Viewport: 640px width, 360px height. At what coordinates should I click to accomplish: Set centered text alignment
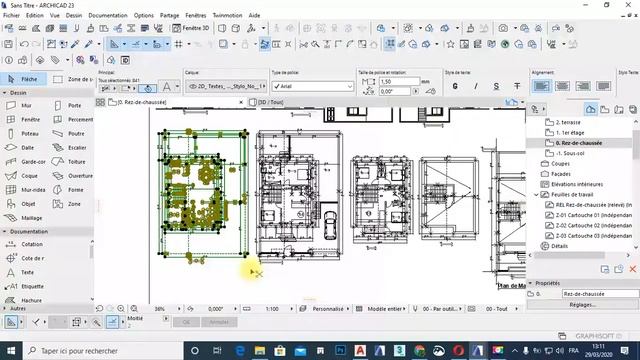pos(562,86)
